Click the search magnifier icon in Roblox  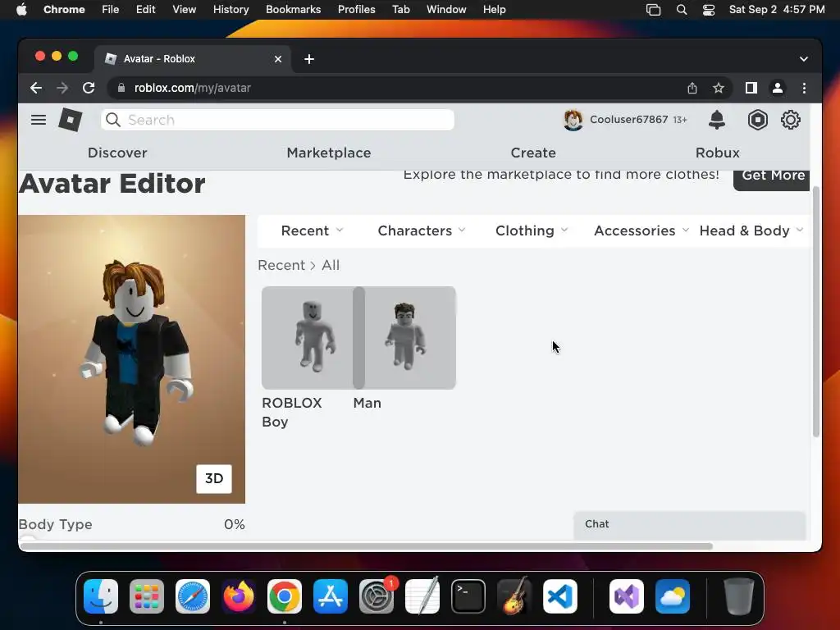[x=113, y=120]
